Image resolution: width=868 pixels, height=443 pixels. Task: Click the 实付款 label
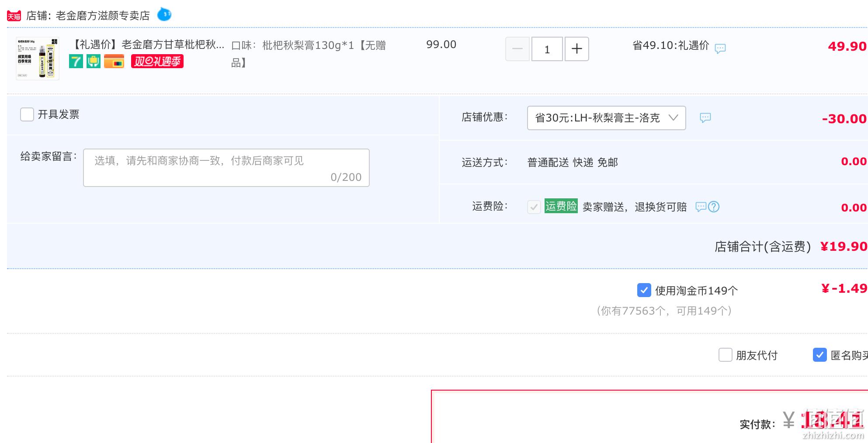pos(757,424)
